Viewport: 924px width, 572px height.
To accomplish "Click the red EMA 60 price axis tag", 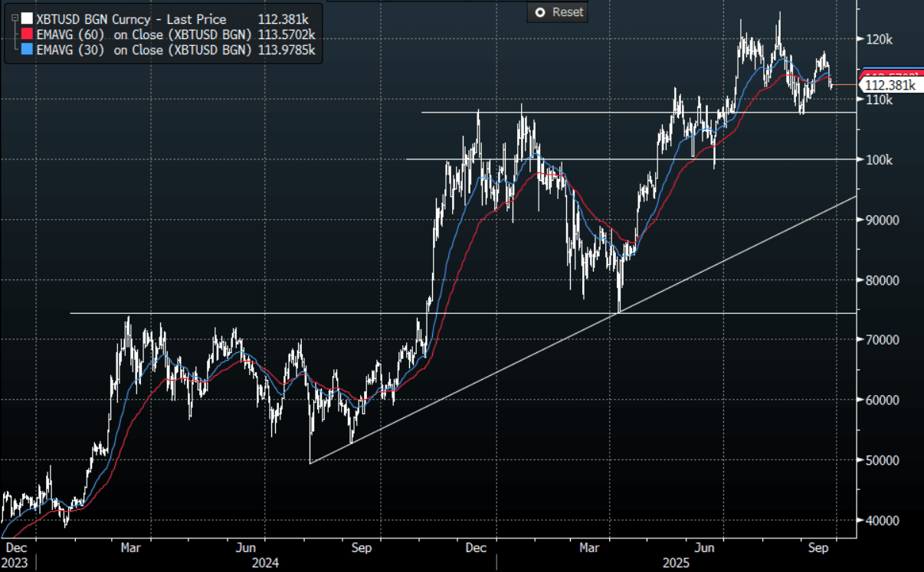I will 891,73.
